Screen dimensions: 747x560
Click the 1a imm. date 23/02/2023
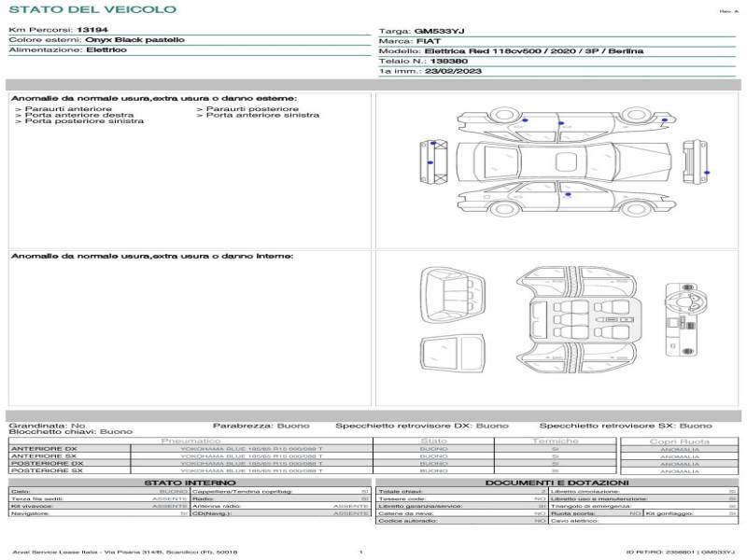453,72
